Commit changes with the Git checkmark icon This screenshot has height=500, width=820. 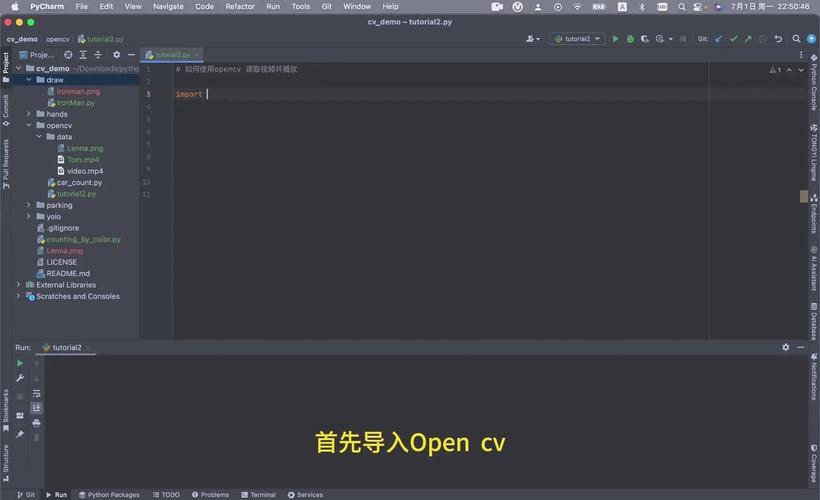(734, 39)
